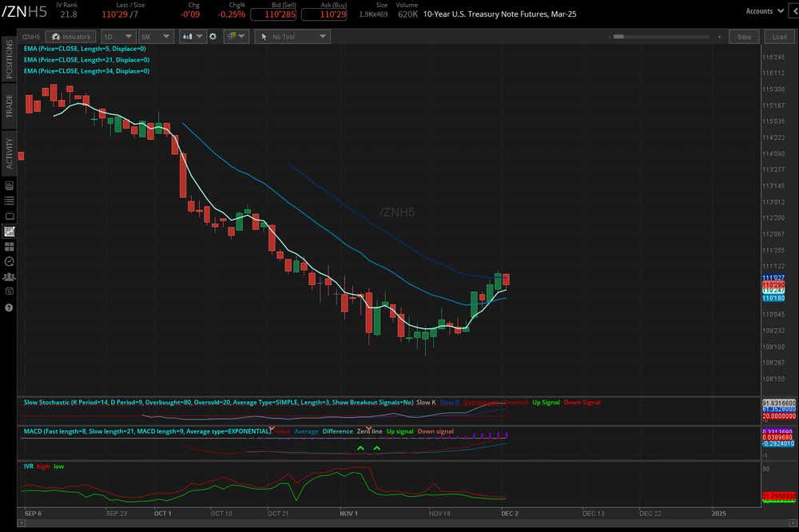
Task: Expand the 6M range dropdown
Action: (155, 36)
